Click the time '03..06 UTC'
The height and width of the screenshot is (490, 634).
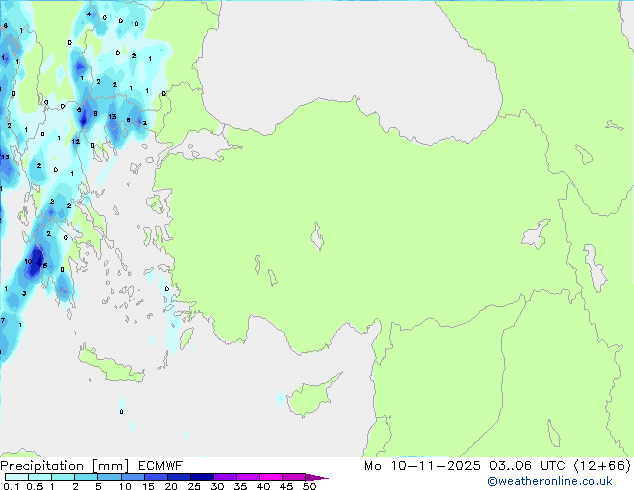coord(527,466)
